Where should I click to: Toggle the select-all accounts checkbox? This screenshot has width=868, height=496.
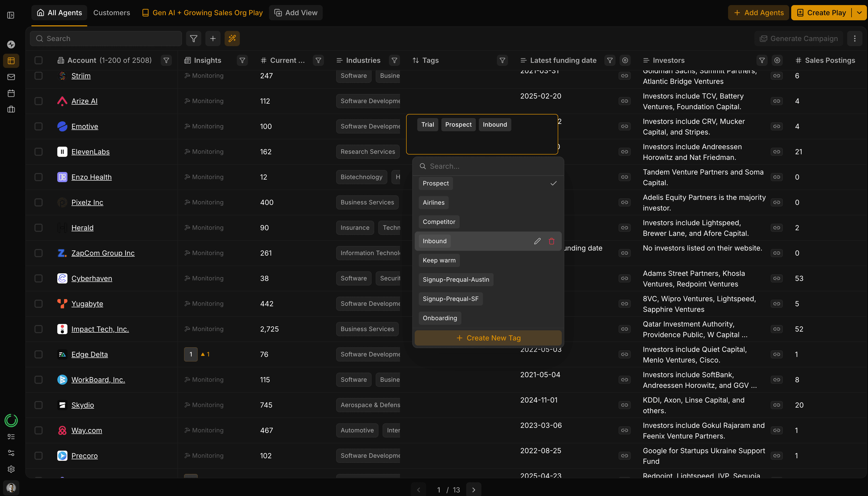pyautogui.click(x=39, y=60)
